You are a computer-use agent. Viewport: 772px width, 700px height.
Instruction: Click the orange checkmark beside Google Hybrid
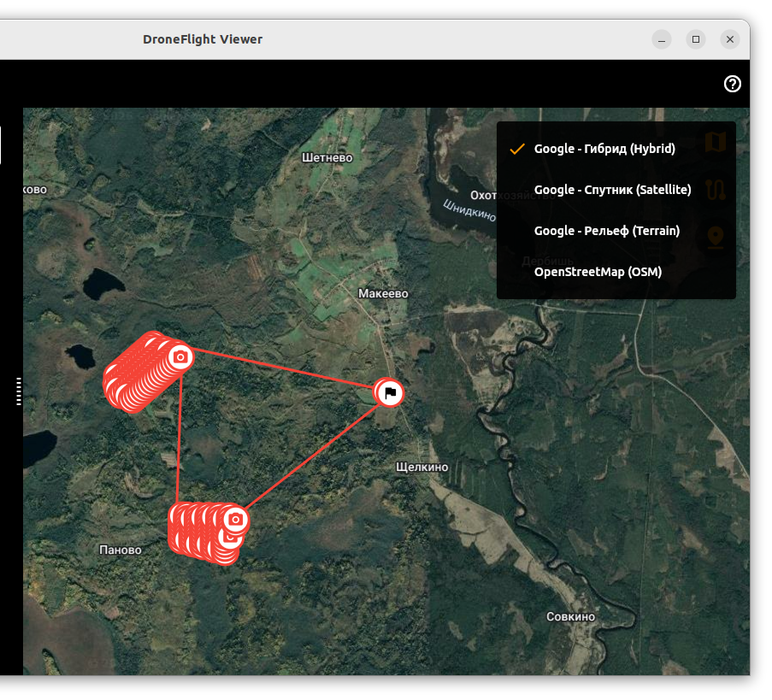tap(516, 149)
